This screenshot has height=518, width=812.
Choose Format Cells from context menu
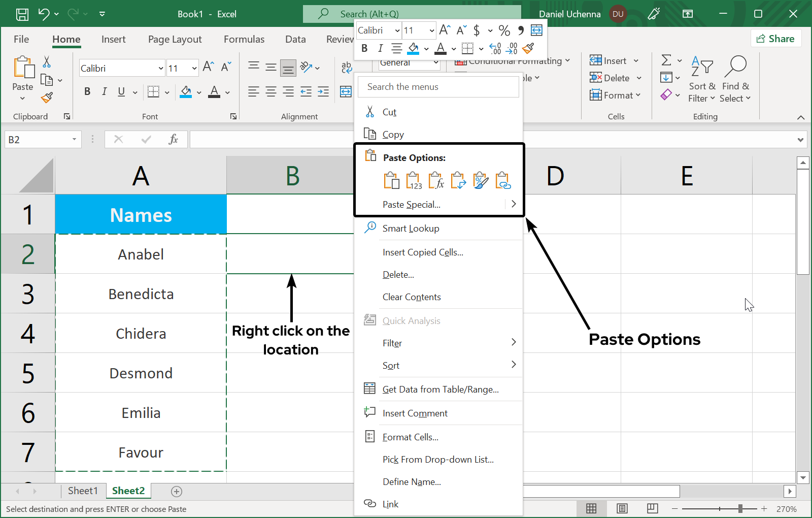(x=410, y=437)
